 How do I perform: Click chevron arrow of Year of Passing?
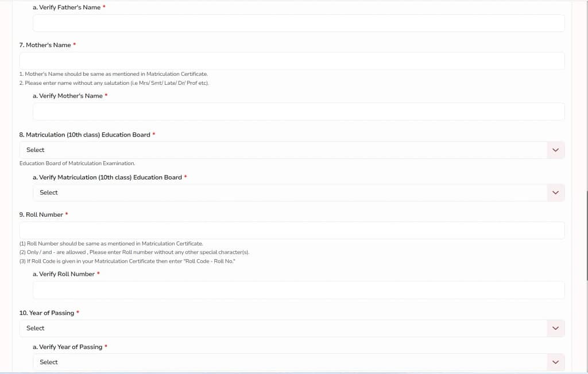coord(555,329)
